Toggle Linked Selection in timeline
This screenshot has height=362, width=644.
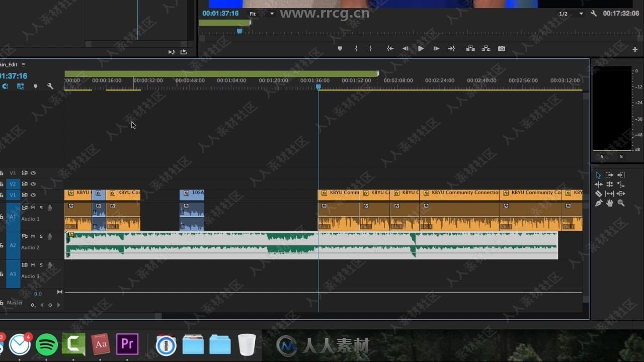point(20,86)
